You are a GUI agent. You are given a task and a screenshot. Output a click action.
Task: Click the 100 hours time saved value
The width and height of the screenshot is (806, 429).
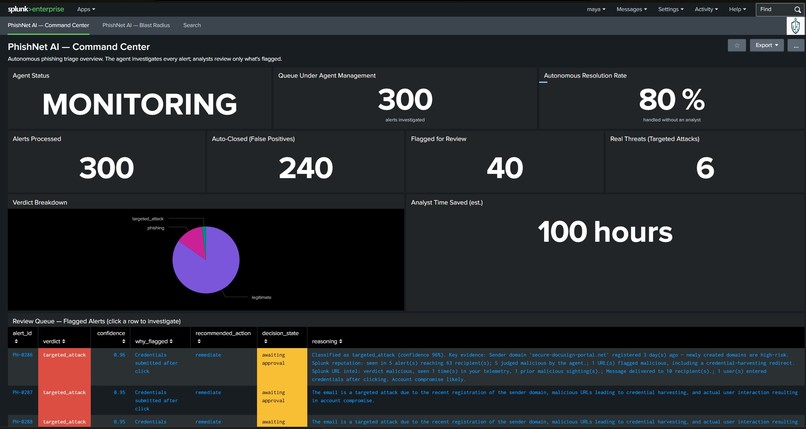(605, 232)
